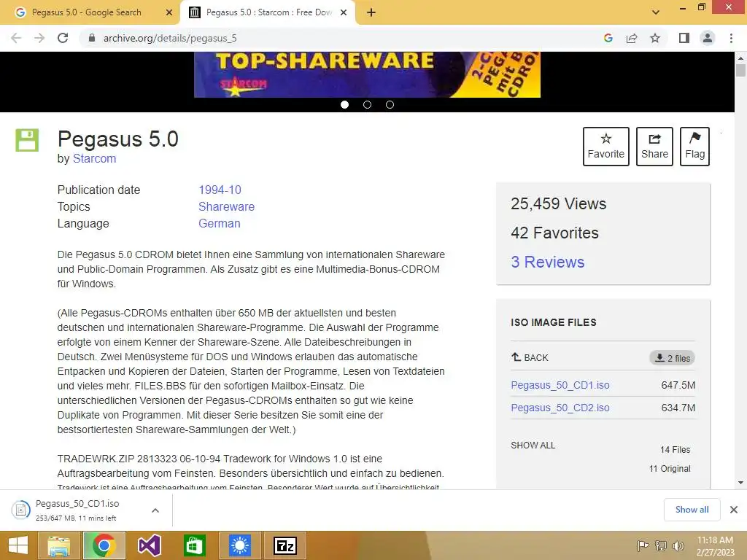Click the Favorite star button

point(606,147)
